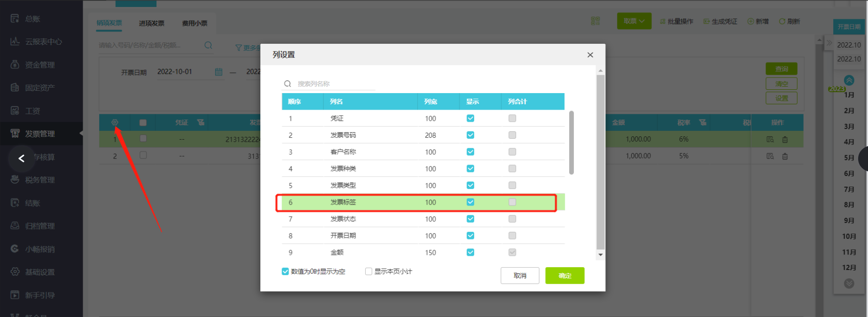Click search magnifier icon in invoice filter

[x=208, y=45]
